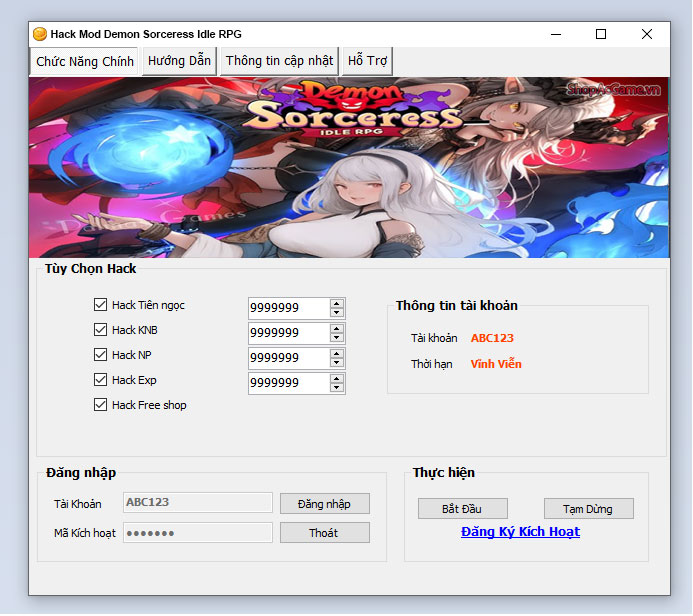Toggle the Hack NP checkbox
Image resolution: width=693 pixels, height=616 pixels.
100,355
